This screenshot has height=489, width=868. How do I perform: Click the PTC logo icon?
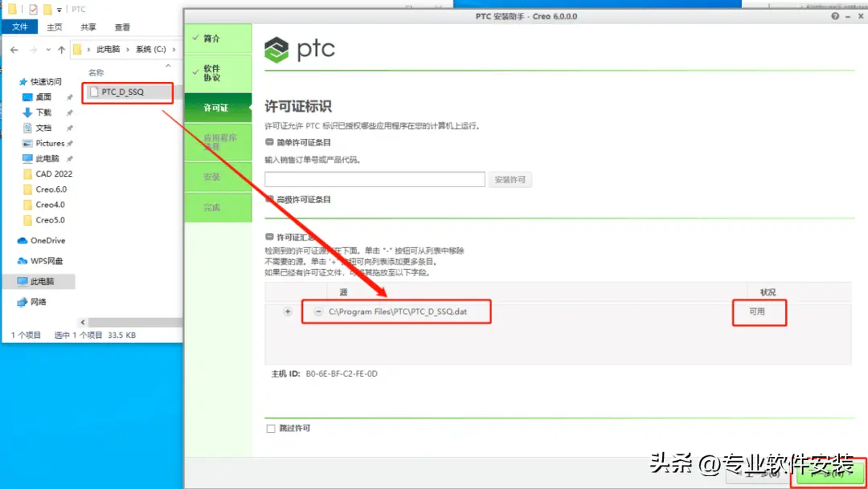pyautogui.click(x=276, y=51)
